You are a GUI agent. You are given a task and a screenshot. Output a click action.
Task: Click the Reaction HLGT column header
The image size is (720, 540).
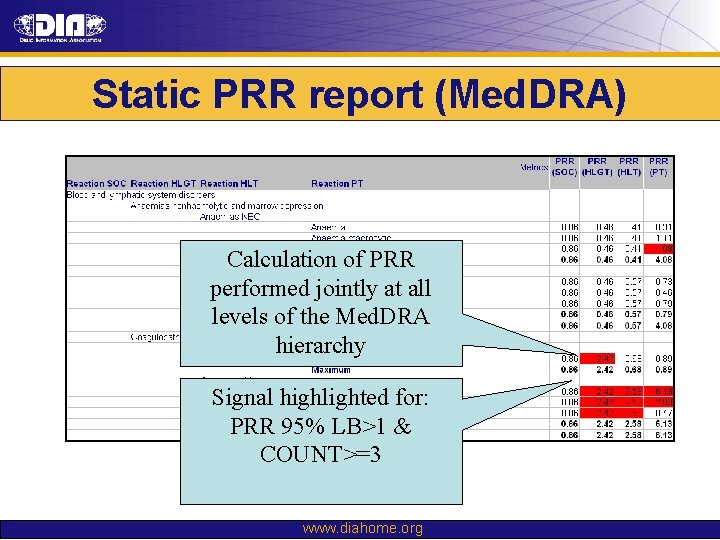coord(163,184)
